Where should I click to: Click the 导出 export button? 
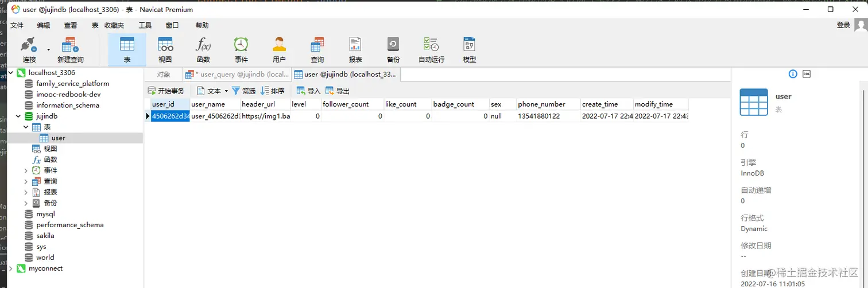(338, 91)
